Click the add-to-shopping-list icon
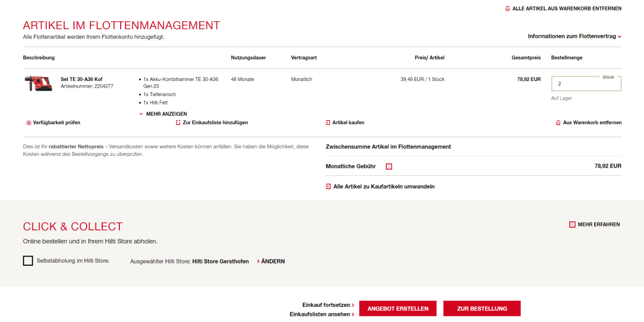This screenshot has width=644, height=322. click(178, 123)
